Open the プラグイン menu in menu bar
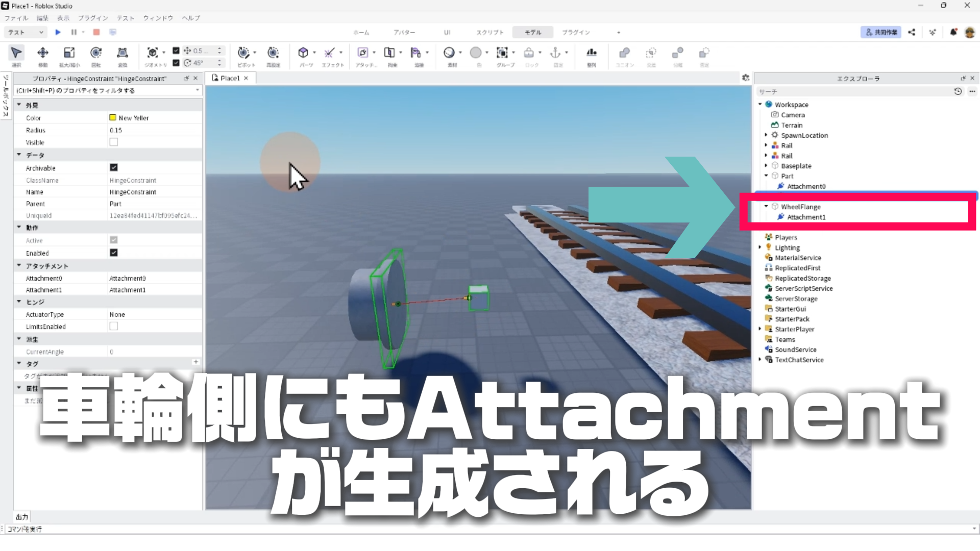 point(93,18)
